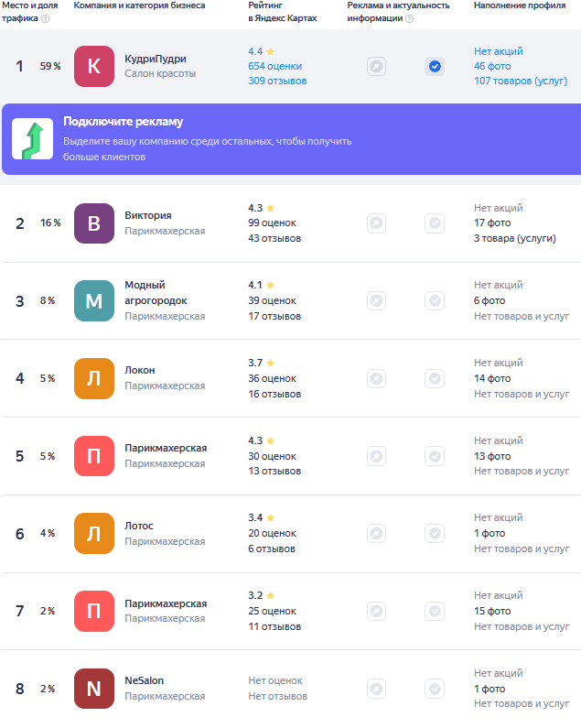Viewport: 581px width, 728px height.
Task: Click the advertising status icon for NeSalon
Action: point(376,689)
